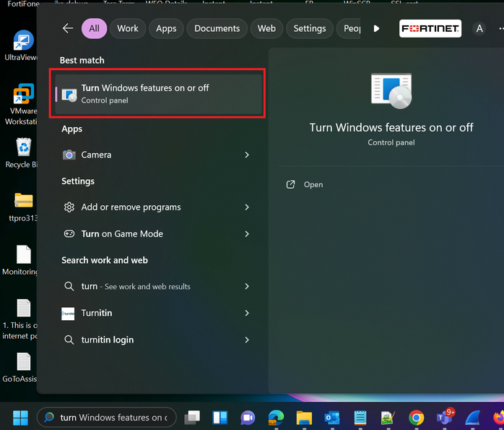Open Outlook from the taskbar
Image resolution: width=504 pixels, height=430 pixels.
pyautogui.click(x=332, y=418)
